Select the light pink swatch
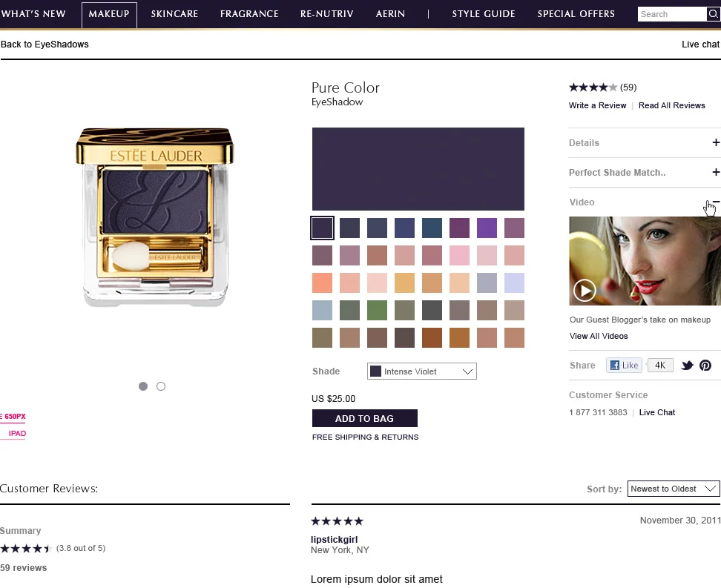 pyautogui.click(x=459, y=256)
